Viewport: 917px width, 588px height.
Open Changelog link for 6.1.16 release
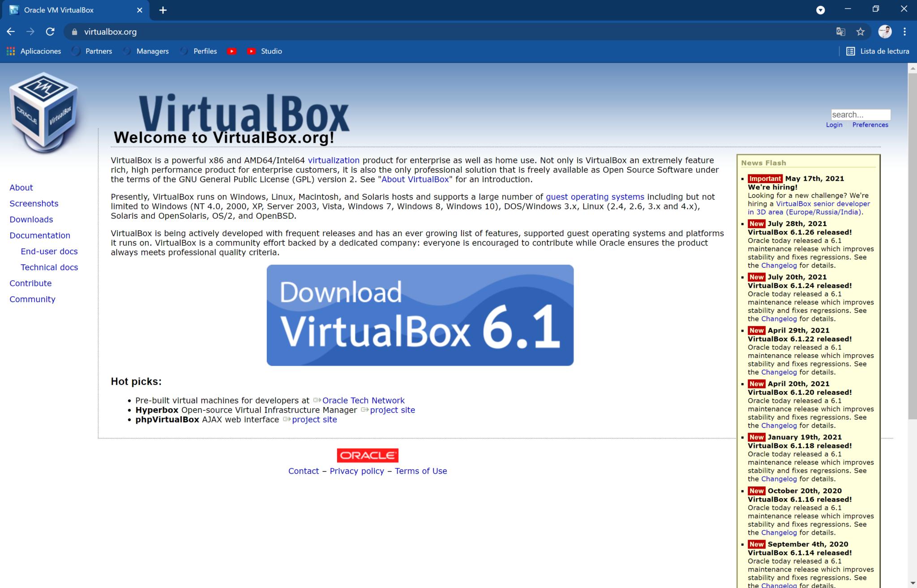(779, 533)
